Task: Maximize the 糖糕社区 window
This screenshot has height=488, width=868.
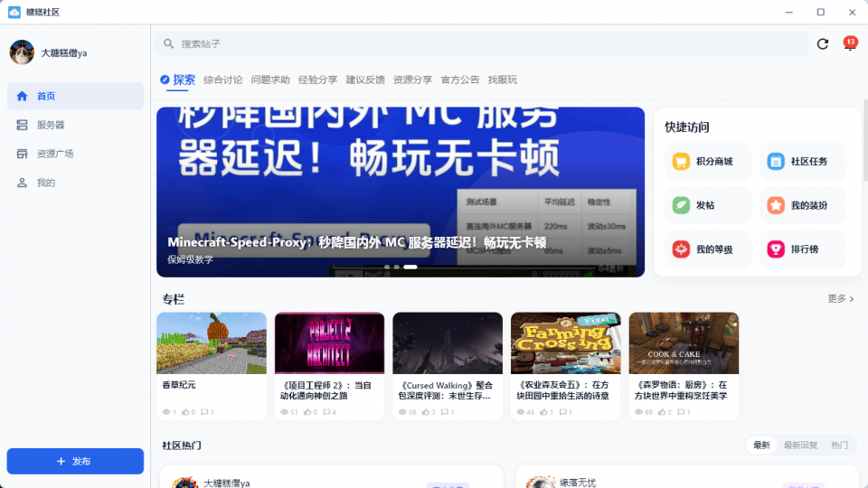Action: click(x=820, y=12)
